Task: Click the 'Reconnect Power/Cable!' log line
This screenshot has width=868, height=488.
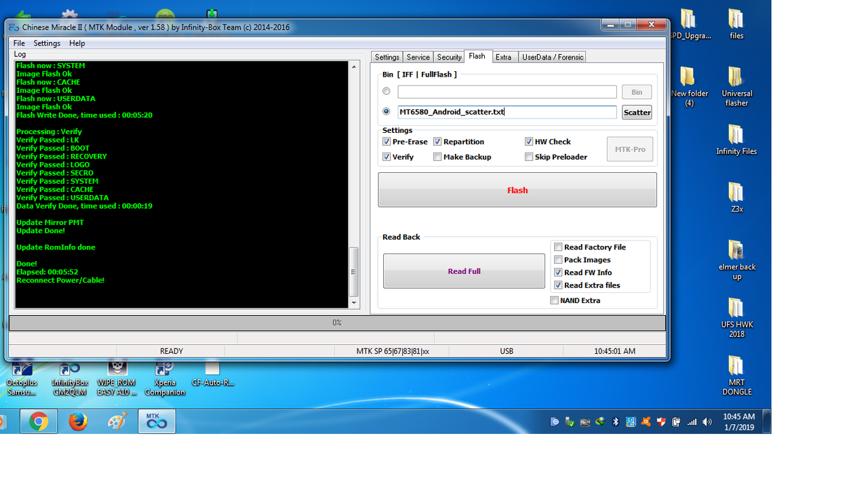Action: [x=60, y=280]
